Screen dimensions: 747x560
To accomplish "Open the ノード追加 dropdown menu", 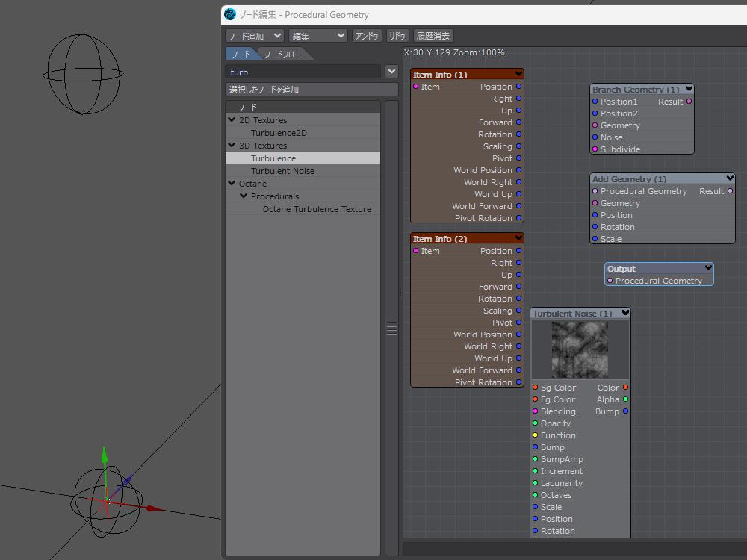I will pyautogui.click(x=255, y=36).
